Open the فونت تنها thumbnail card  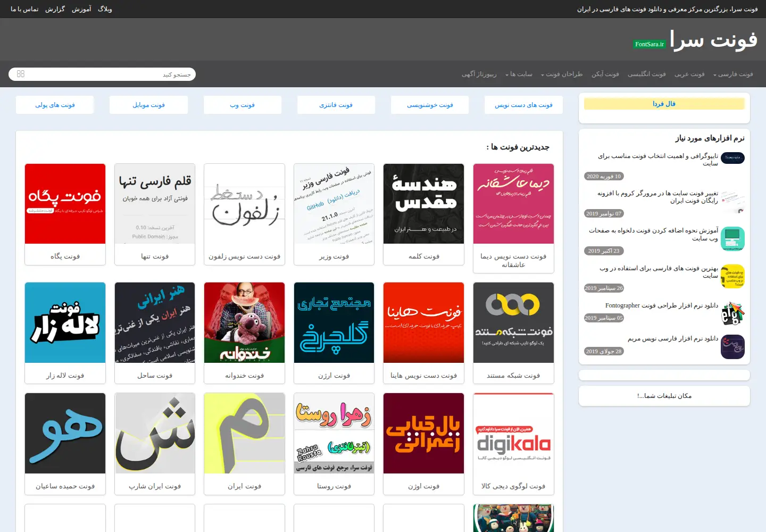pos(155,204)
